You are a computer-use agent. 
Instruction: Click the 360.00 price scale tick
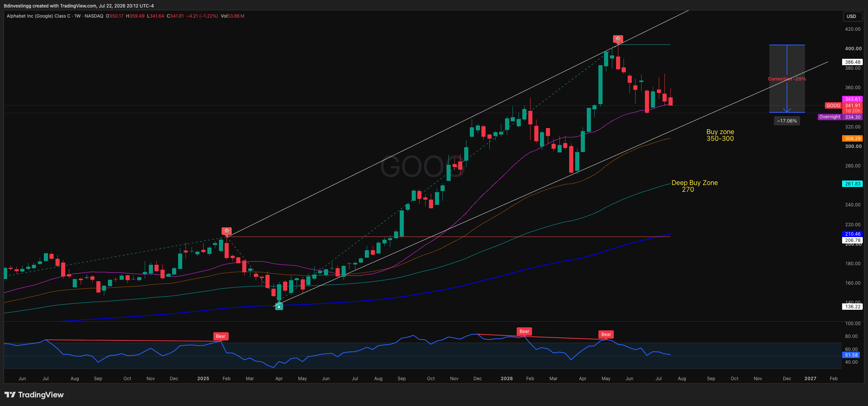point(853,88)
